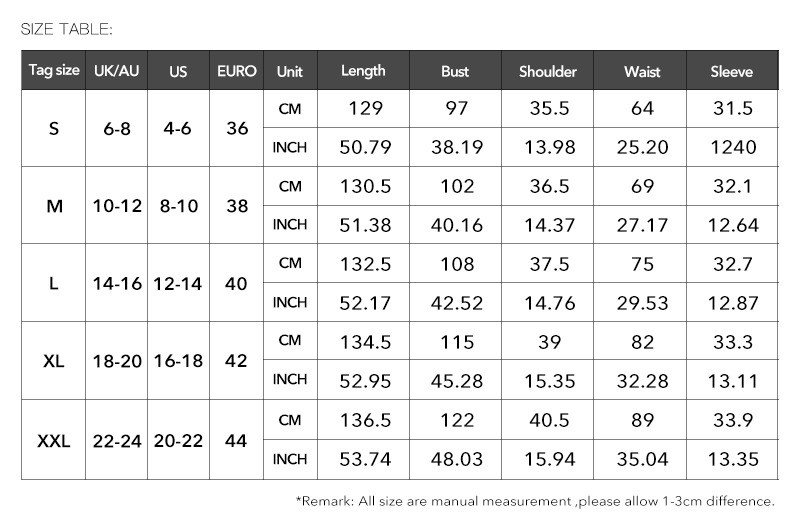The image size is (790, 530).
Task: Click the EURO column header
Action: [x=237, y=71]
